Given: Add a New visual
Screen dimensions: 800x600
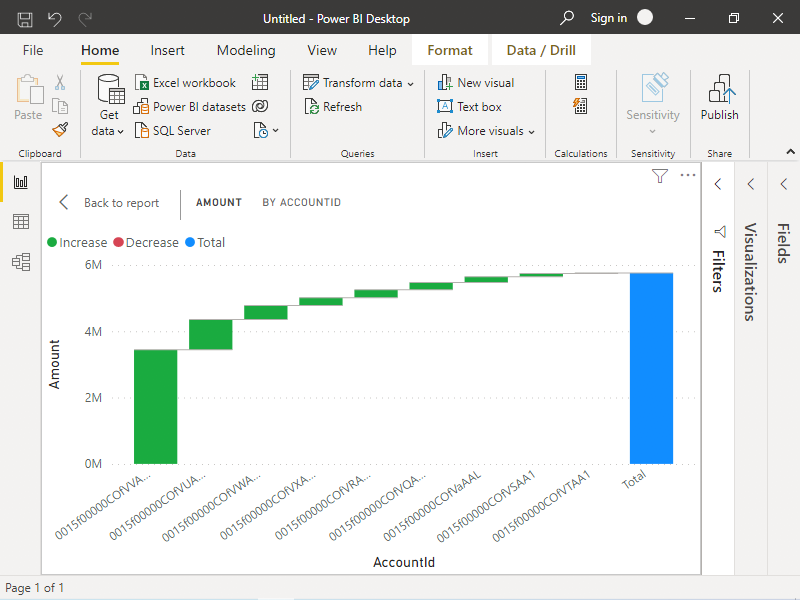Looking at the screenshot, I should 476,83.
